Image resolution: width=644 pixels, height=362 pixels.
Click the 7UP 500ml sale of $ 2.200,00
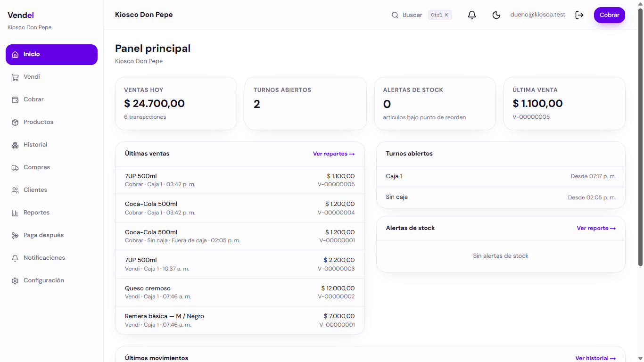coord(240,264)
